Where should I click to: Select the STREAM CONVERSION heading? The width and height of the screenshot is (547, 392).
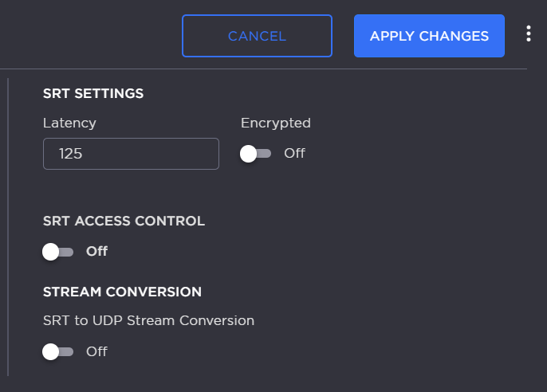click(122, 291)
